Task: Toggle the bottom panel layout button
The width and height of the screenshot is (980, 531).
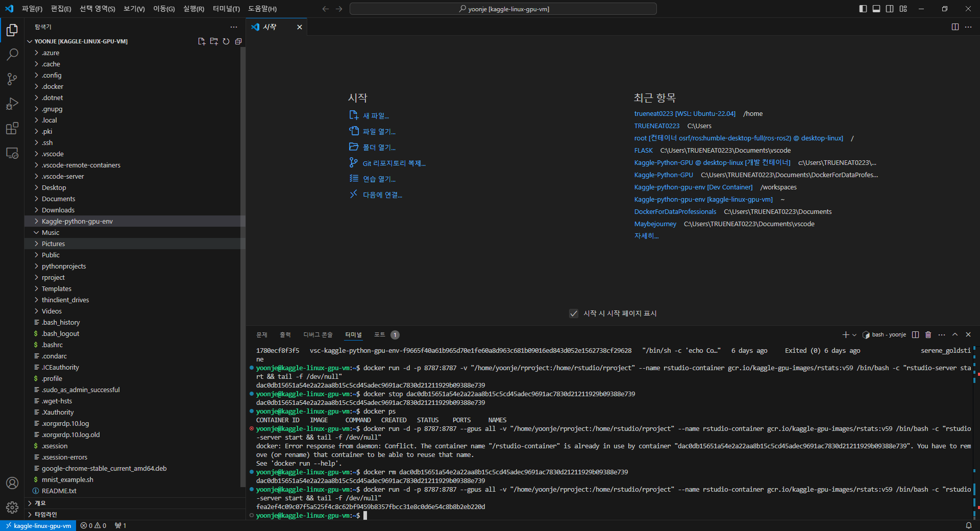Action: (x=876, y=9)
